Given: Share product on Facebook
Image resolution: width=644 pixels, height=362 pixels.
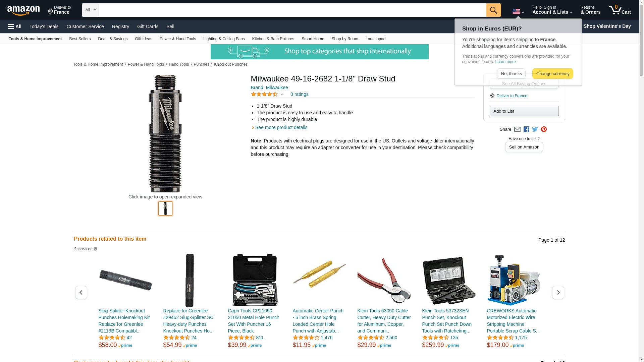Looking at the screenshot, I should click(526, 129).
